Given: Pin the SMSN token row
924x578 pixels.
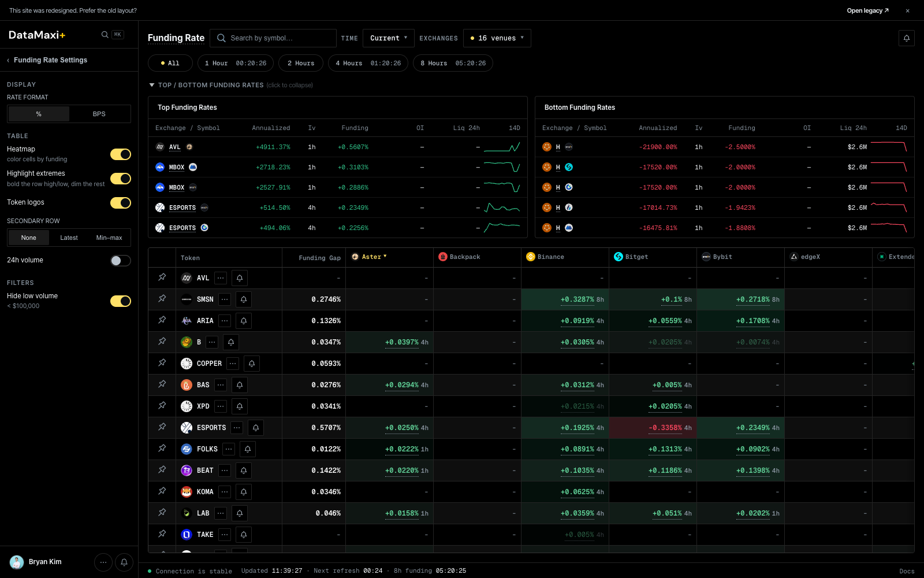Looking at the screenshot, I should [162, 299].
